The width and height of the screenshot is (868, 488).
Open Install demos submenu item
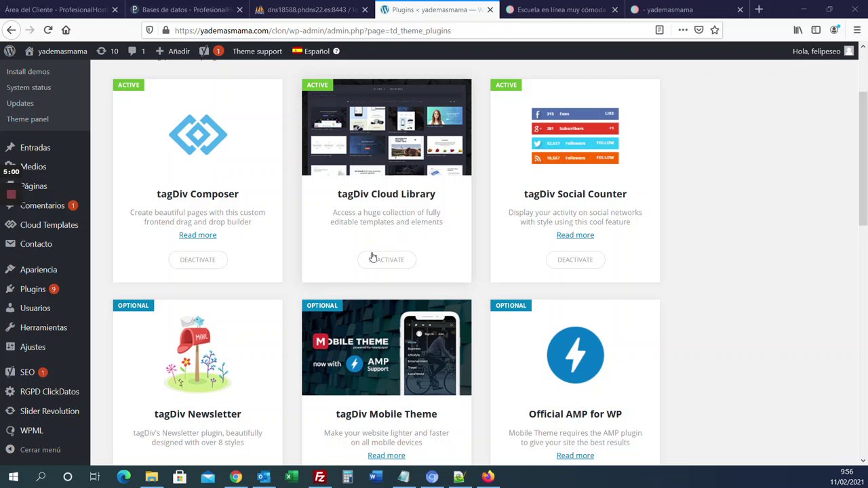coord(28,71)
